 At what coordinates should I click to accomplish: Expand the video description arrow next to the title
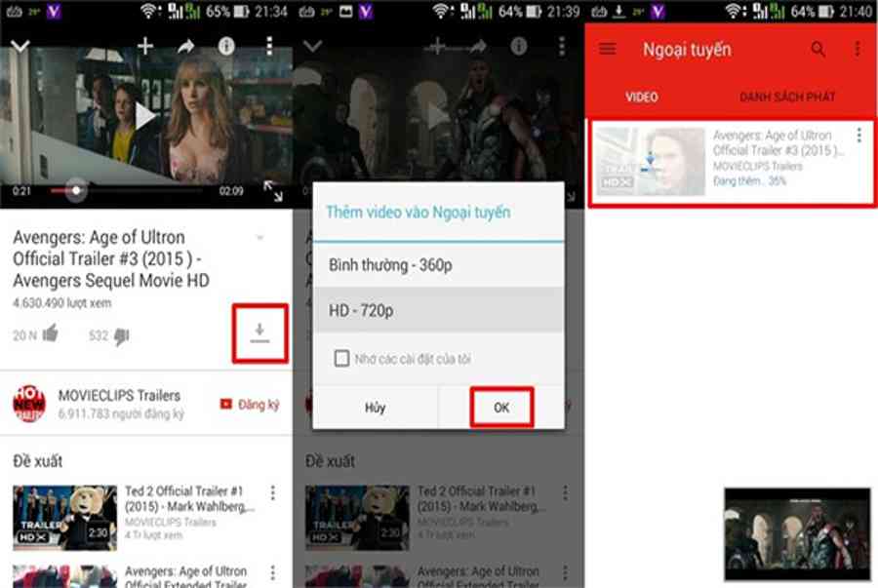pos(259,238)
